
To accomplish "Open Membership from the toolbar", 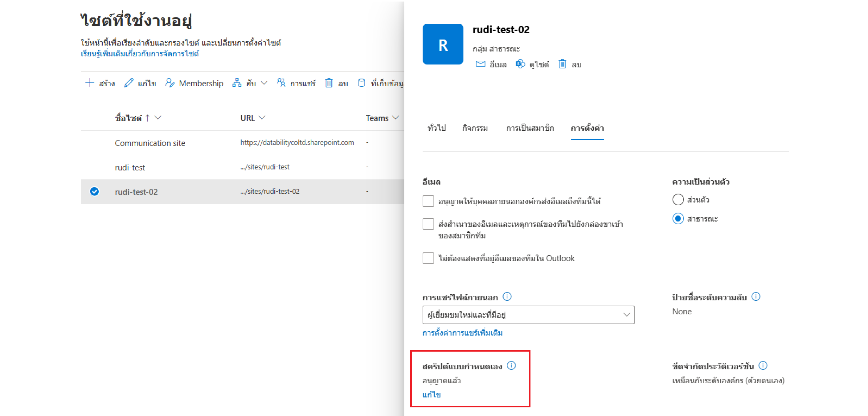I will click(x=194, y=83).
